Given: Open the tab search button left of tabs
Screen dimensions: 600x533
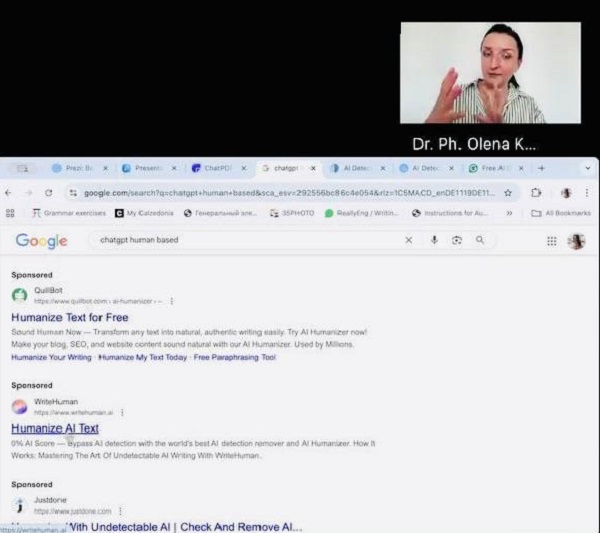Looking at the screenshot, I should click(x=23, y=168).
